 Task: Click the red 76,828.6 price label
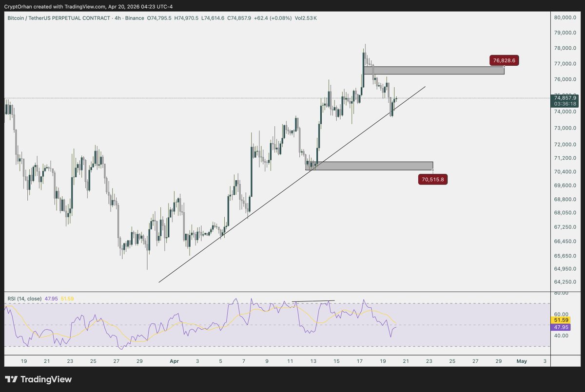(505, 61)
